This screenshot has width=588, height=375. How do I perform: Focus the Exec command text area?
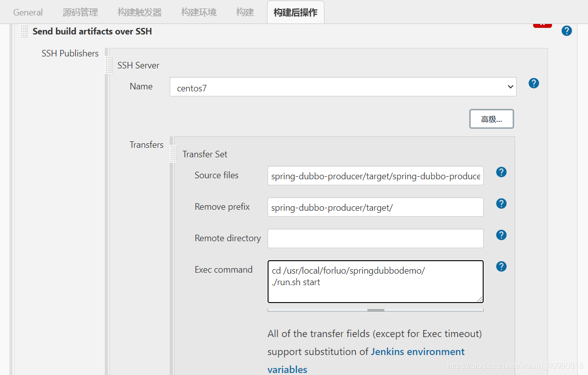375,282
